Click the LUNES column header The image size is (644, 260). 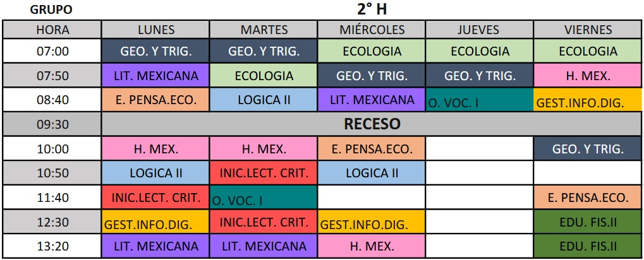coord(155,30)
